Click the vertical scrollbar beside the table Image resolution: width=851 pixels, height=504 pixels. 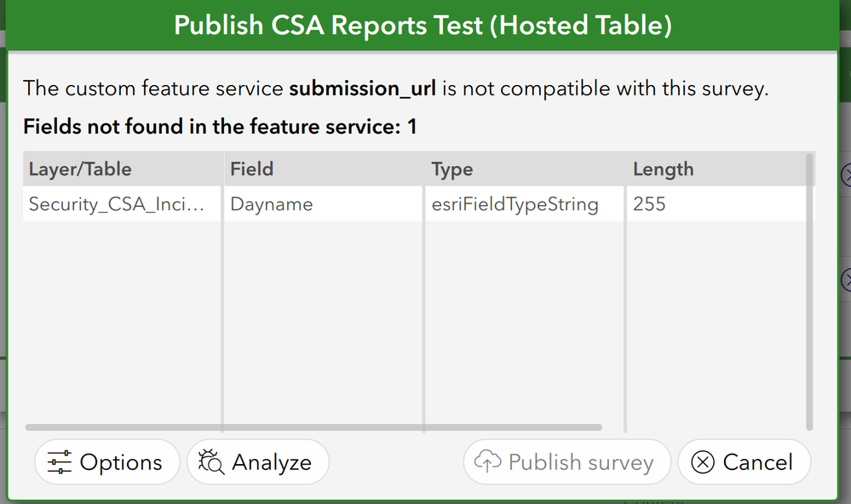pyautogui.click(x=808, y=291)
